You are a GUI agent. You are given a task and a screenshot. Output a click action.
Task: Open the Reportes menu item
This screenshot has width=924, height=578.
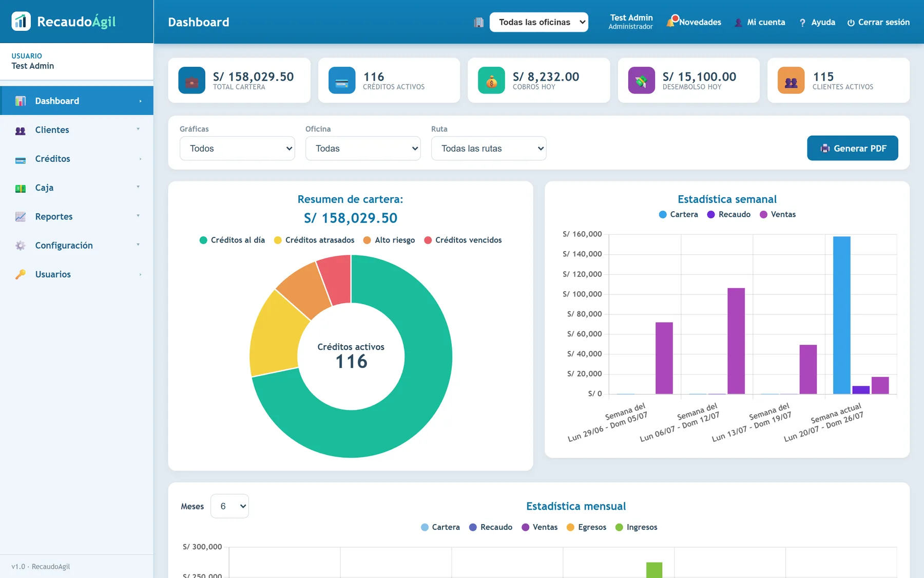coord(76,216)
